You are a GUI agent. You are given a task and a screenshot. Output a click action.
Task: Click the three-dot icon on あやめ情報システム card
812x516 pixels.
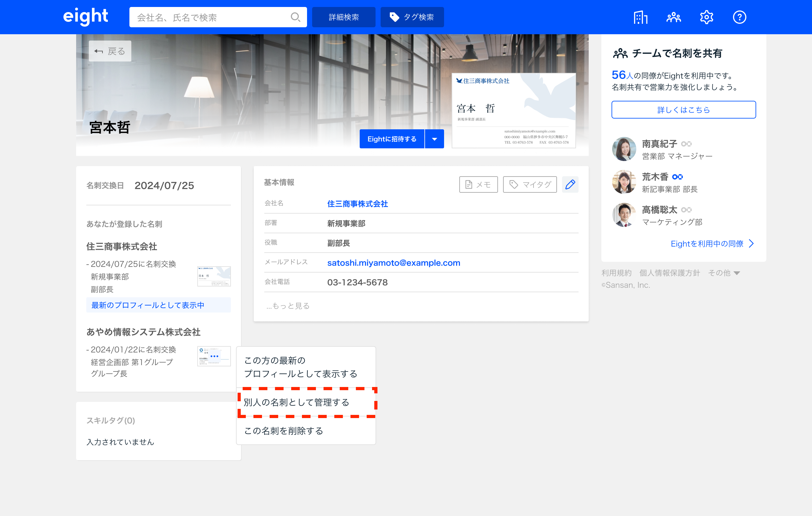point(214,356)
